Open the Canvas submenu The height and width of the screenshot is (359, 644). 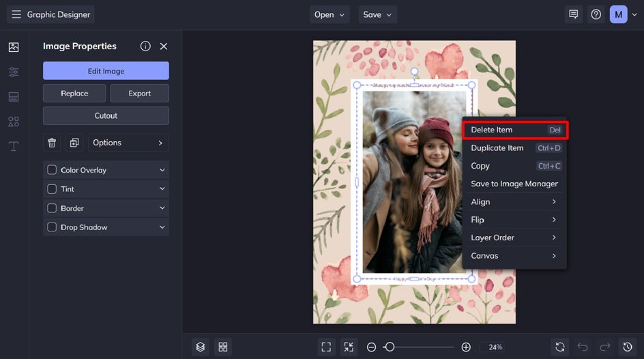pyautogui.click(x=514, y=255)
